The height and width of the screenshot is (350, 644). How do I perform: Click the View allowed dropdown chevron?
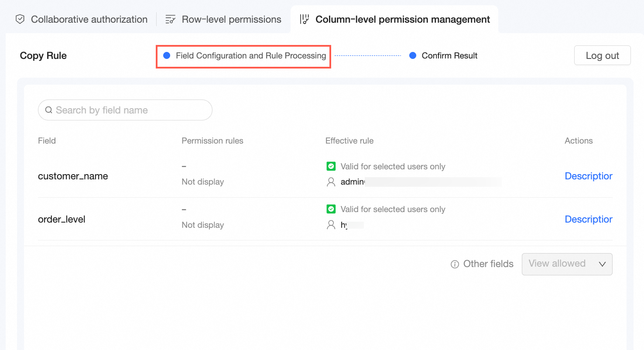(x=603, y=264)
